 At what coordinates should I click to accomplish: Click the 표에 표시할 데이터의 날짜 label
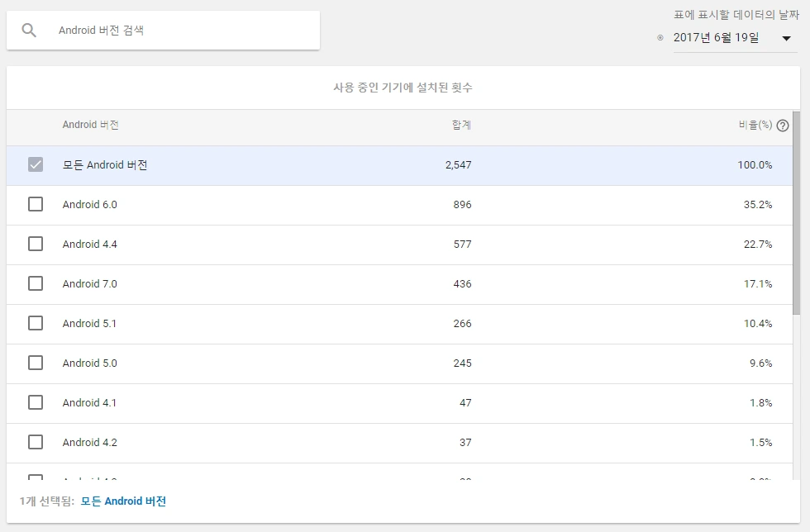click(736, 15)
